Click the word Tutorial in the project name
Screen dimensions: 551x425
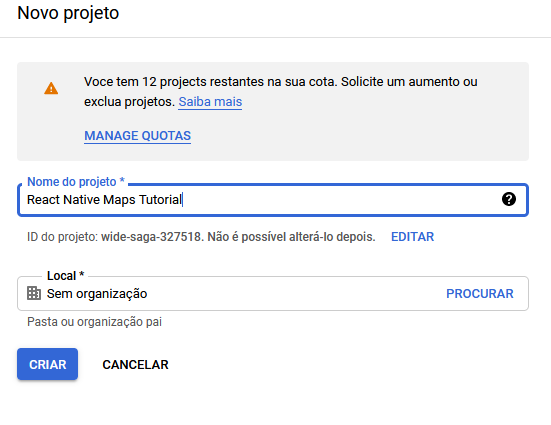(160, 200)
